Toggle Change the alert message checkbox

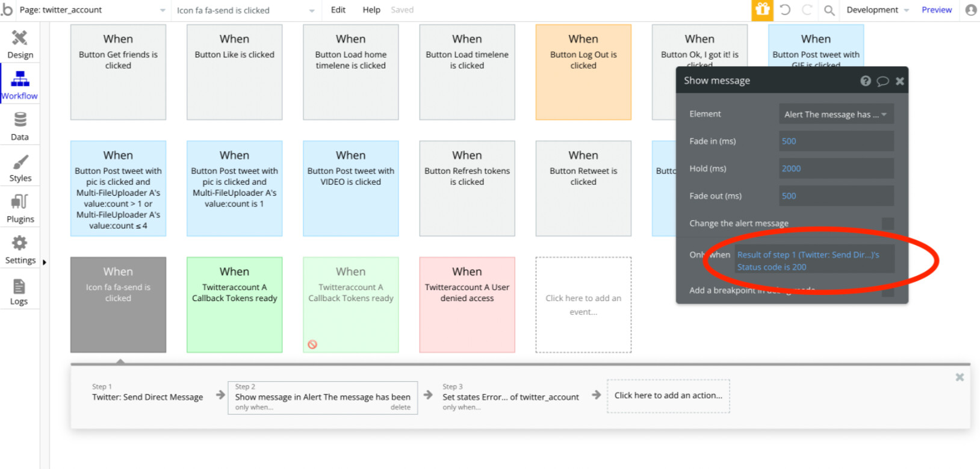click(x=887, y=224)
